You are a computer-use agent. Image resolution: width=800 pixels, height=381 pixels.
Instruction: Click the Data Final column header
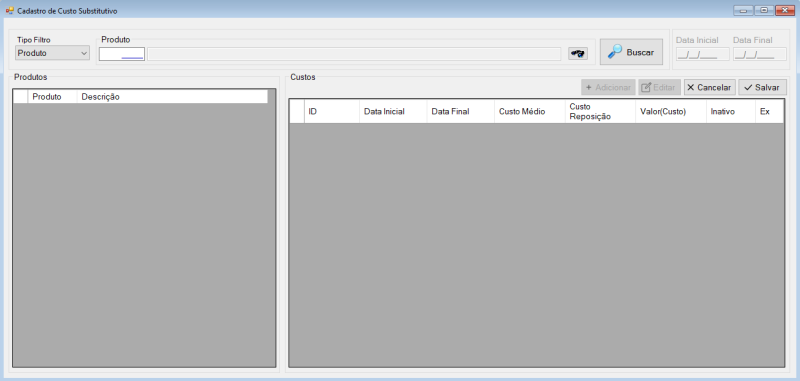coord(460,111)
